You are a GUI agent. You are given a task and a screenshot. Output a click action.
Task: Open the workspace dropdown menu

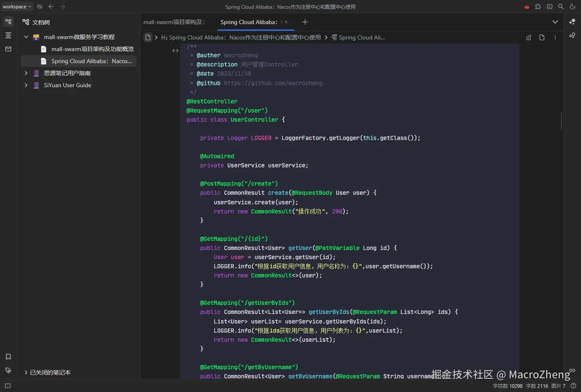tap(17, 7)
